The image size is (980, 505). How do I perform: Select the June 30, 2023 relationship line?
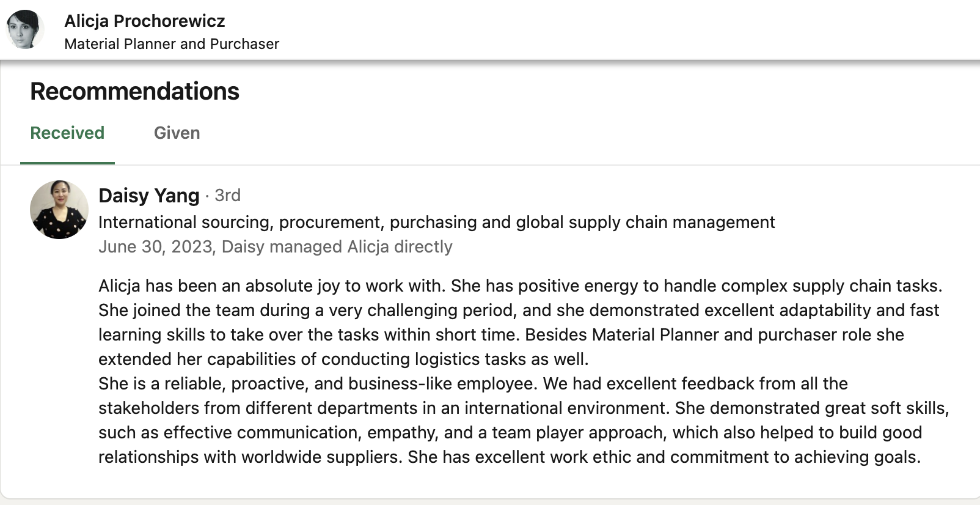[x=275, y=246]
